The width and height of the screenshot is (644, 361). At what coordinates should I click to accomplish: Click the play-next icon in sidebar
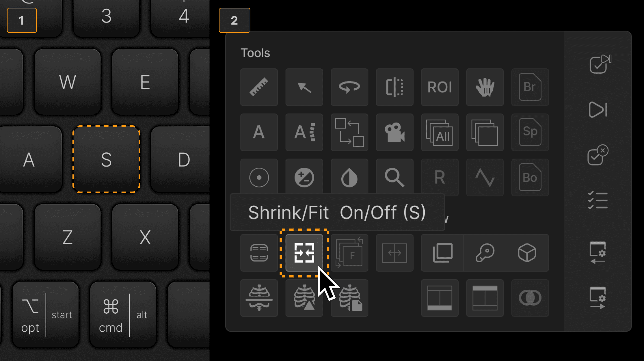[598, 110]
